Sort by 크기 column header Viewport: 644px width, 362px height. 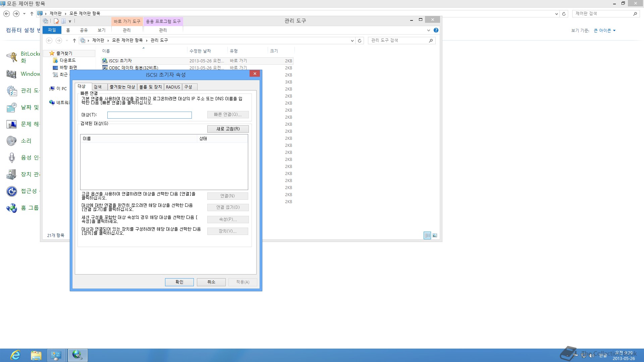click(281, 51)
